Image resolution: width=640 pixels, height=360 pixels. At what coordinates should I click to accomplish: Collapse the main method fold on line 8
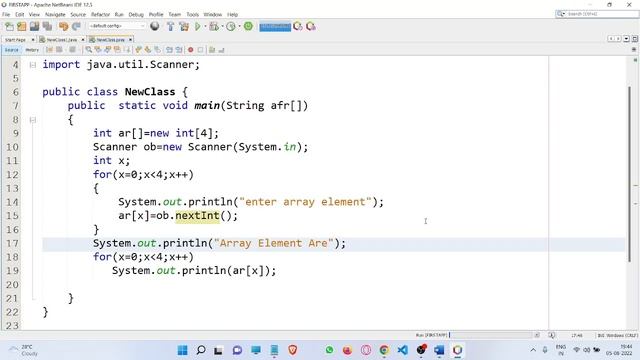33,120
